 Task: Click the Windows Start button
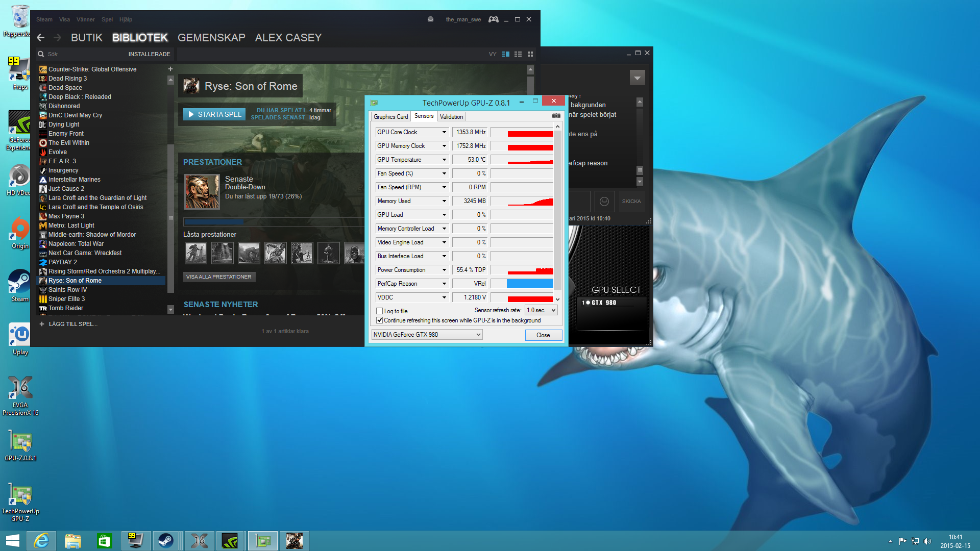pos(12,541)
